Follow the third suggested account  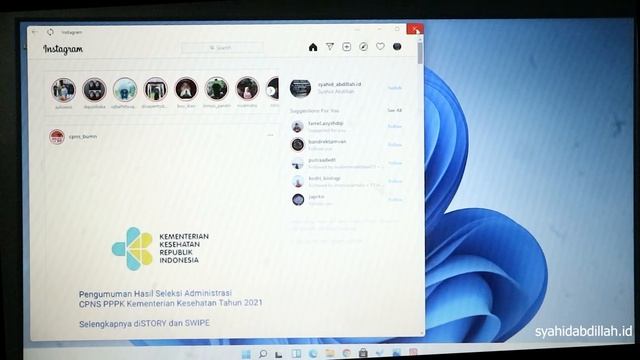pos(395,163)
